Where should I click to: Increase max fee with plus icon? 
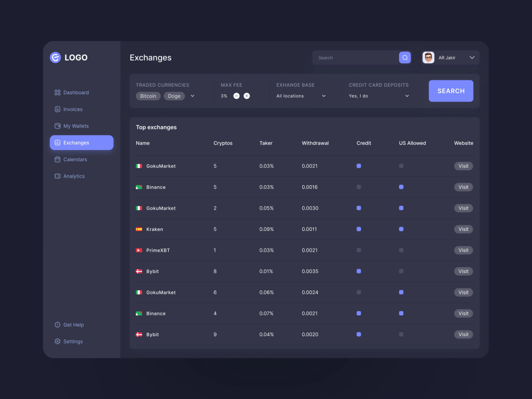pyautogui.click(x=247, y=96)
